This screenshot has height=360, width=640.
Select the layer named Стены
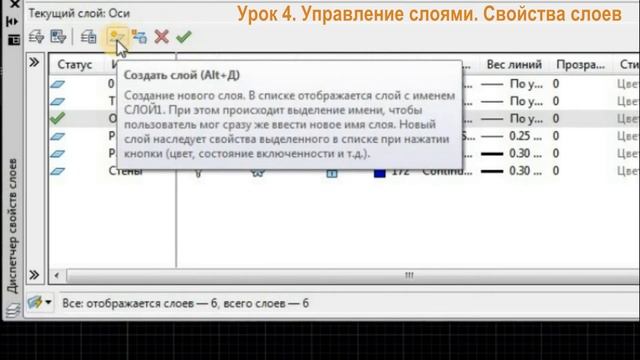[x=126, y=171]
